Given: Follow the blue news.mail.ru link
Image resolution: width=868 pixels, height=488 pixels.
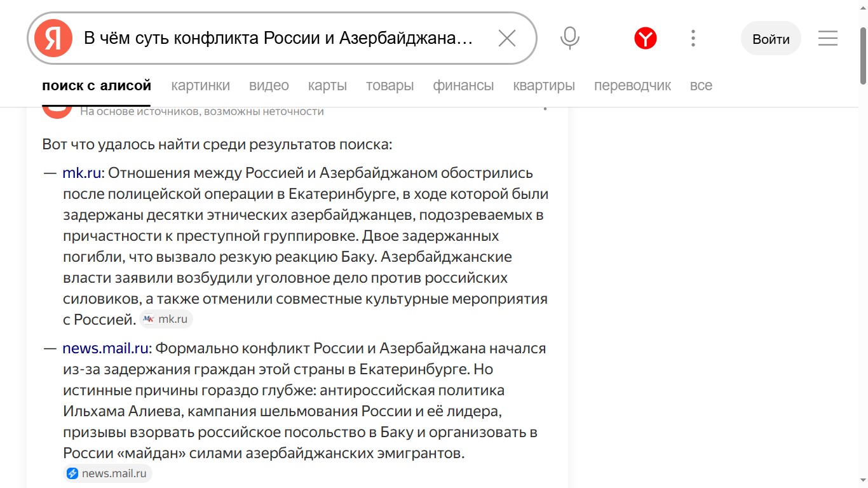Looking at the screenshot, I should (x=105, y=348).
